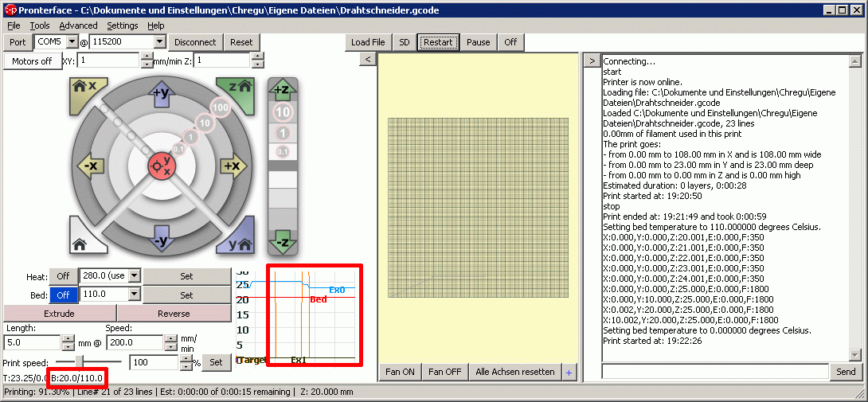Open the bed temperature 110.0 dropdown
868x402 pixels.
point(135,295)
